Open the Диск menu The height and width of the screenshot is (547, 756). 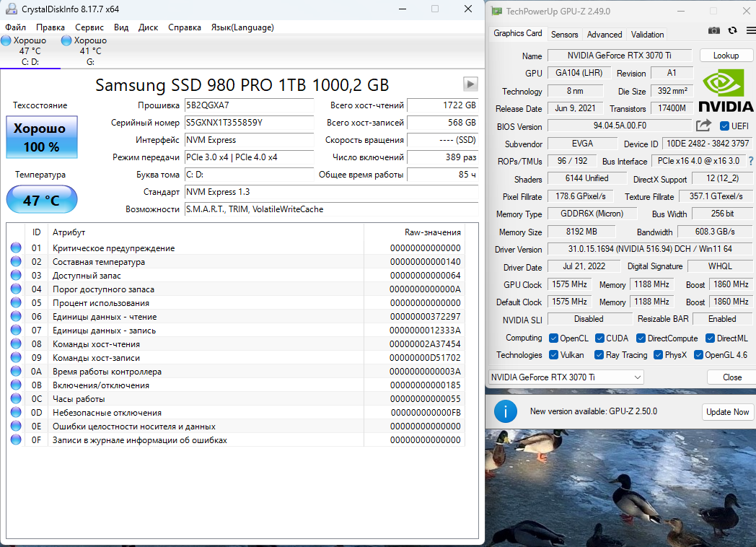(x=148, y=27)
